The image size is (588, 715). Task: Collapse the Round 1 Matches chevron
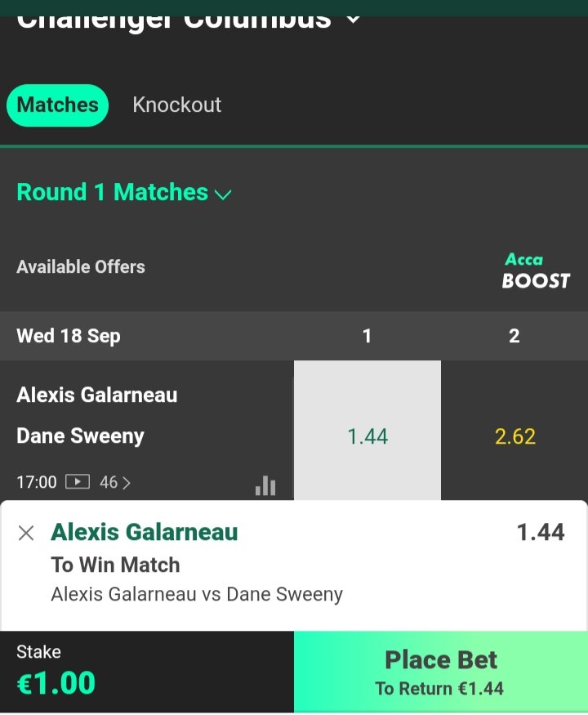[x=223, y=194]
